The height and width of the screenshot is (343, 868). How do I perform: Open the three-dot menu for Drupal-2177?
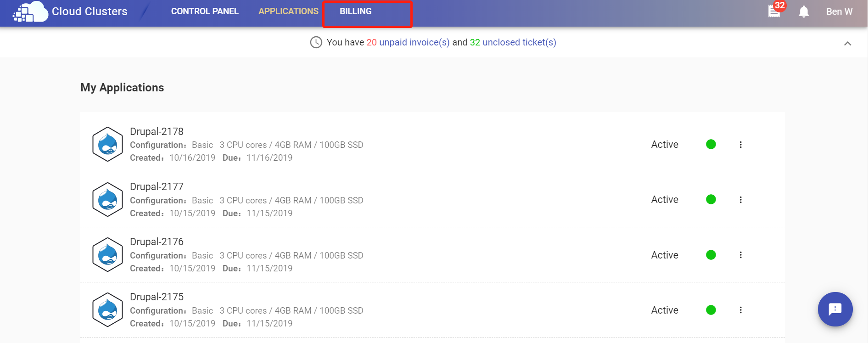click(740, 200)
